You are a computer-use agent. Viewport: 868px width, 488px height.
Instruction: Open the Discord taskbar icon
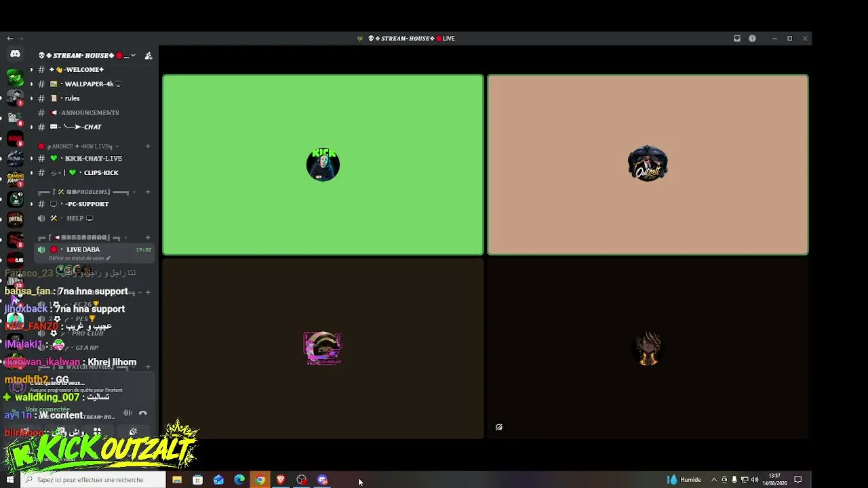tap(323, 480)
